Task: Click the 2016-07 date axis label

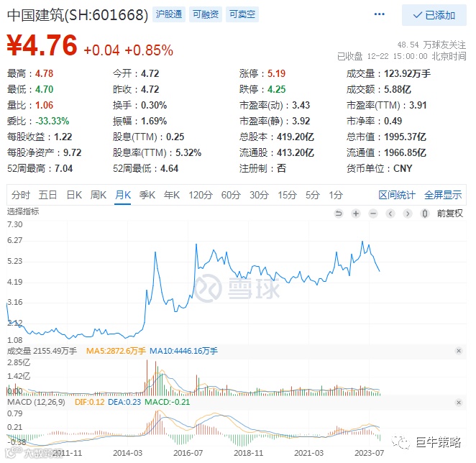Action: point(188,453)
